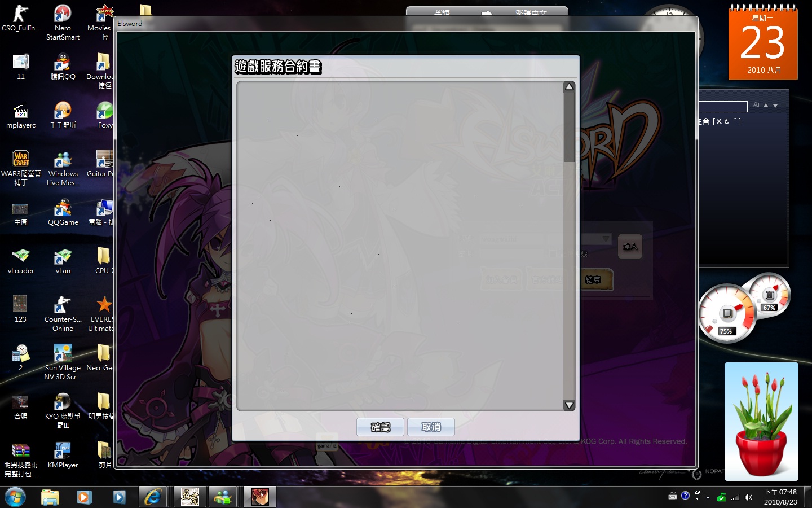Switch to 巨商 game taskbar button

click(x=189, y=497)
